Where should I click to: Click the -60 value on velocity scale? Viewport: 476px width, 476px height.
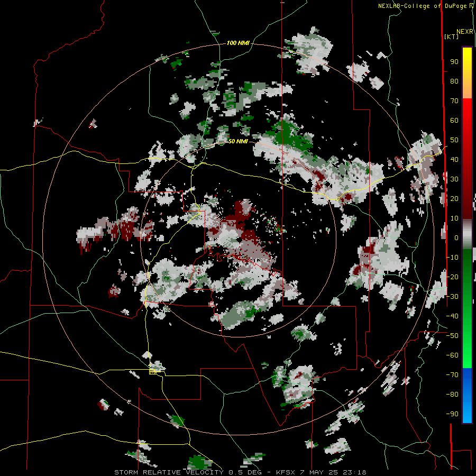tap(452, 355)
